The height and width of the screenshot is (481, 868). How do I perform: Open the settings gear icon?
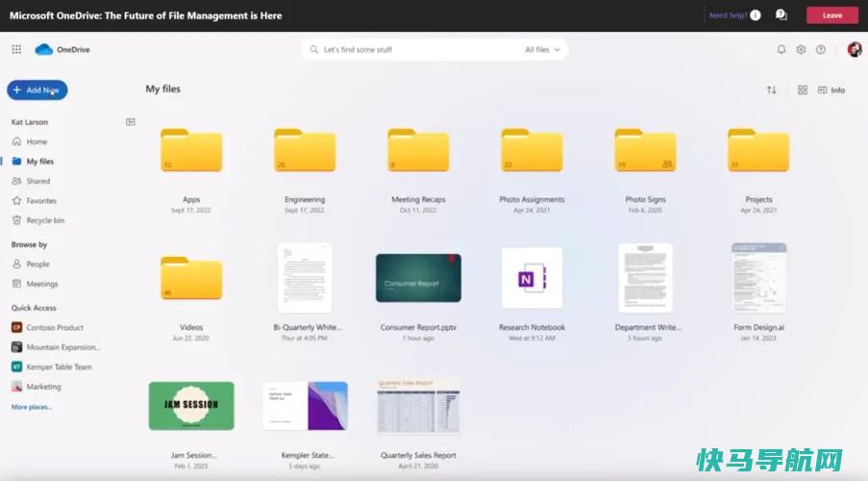(x=801, y=49)
